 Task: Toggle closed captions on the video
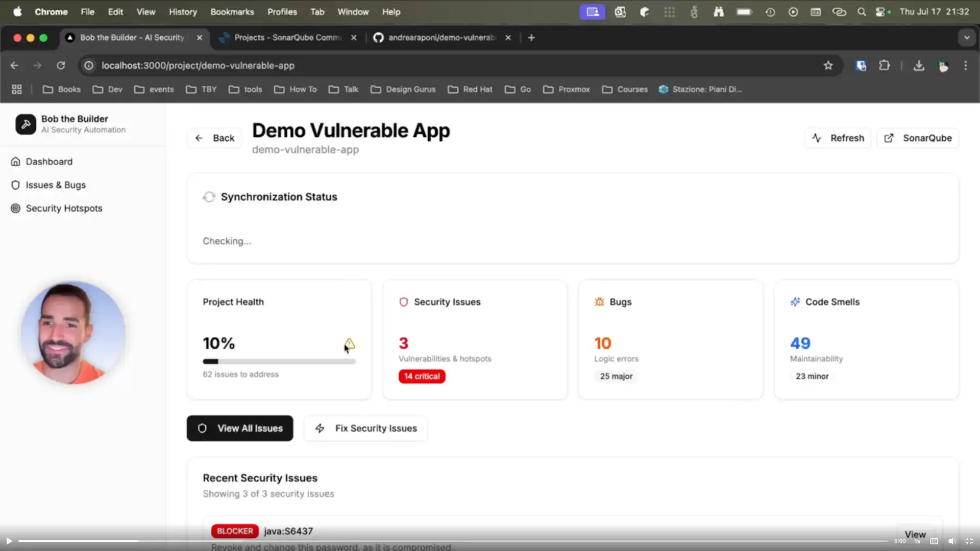coord(934,541)
